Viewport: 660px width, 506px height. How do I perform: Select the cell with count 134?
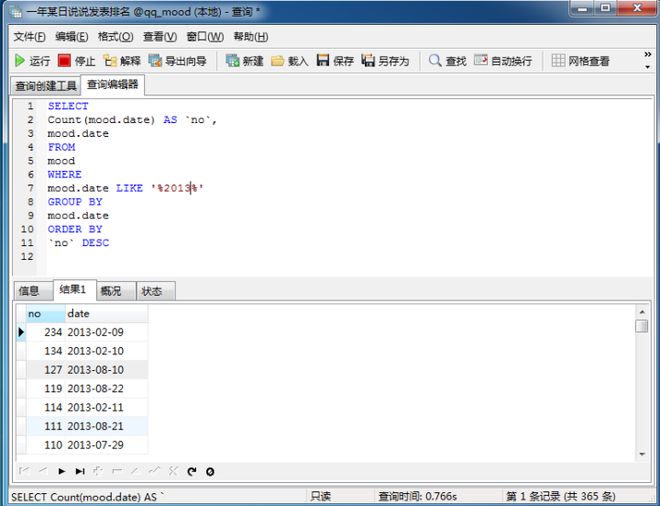pos(45,351)
